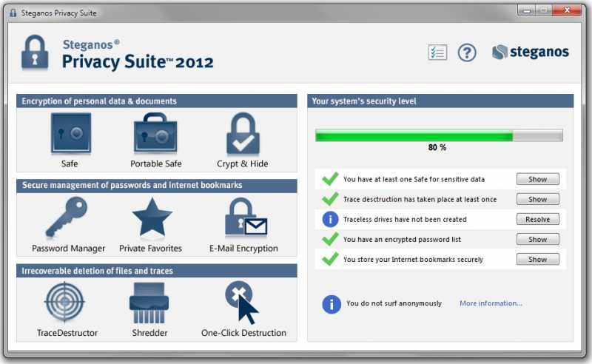Open the Safe tool icon
592x364 pixels.
(71, 134)
